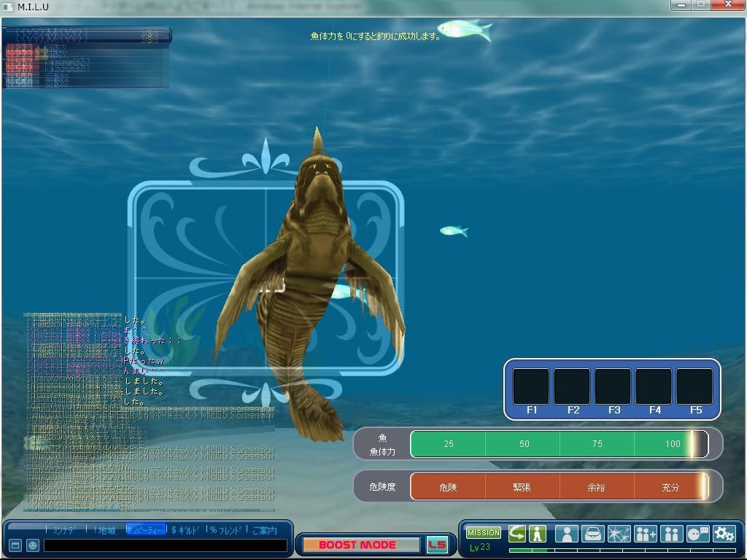
Task: Open the MISSION panel
Action: click(x=484, y=532)
